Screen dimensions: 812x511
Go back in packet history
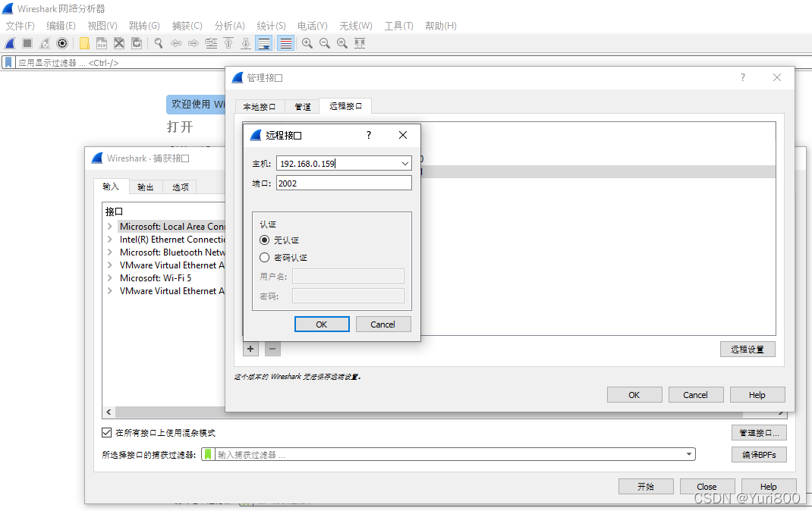(176, 43)
